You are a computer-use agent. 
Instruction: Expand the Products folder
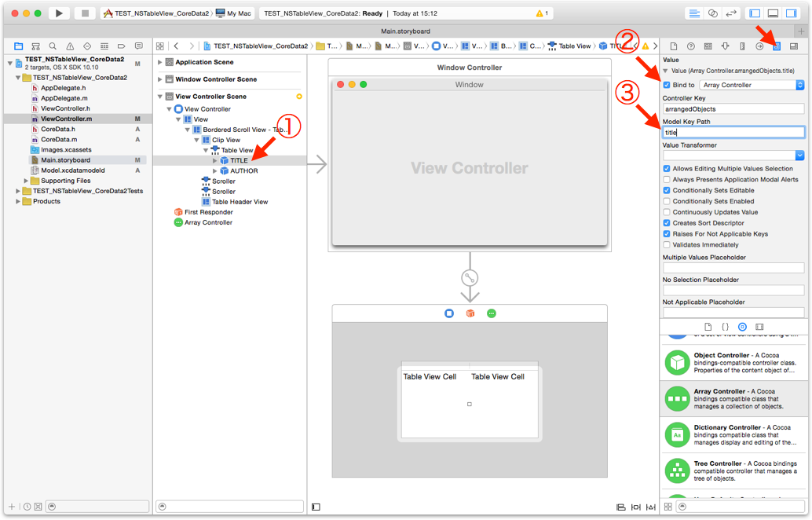click(x=18, y=201)
